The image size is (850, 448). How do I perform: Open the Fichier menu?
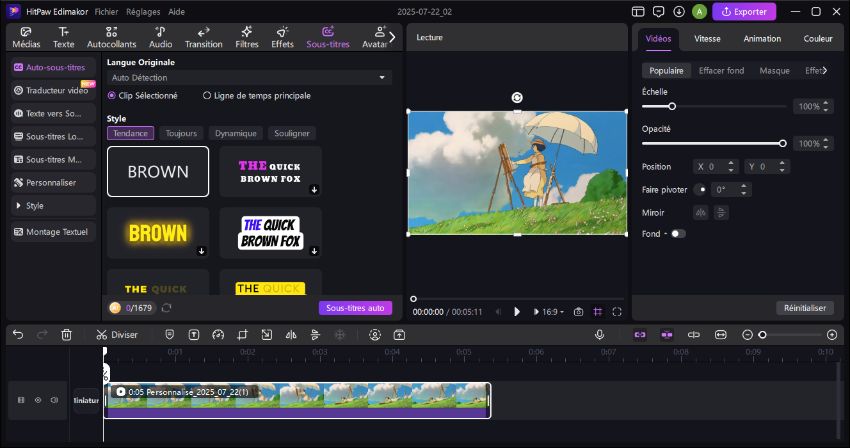(106, 11)
